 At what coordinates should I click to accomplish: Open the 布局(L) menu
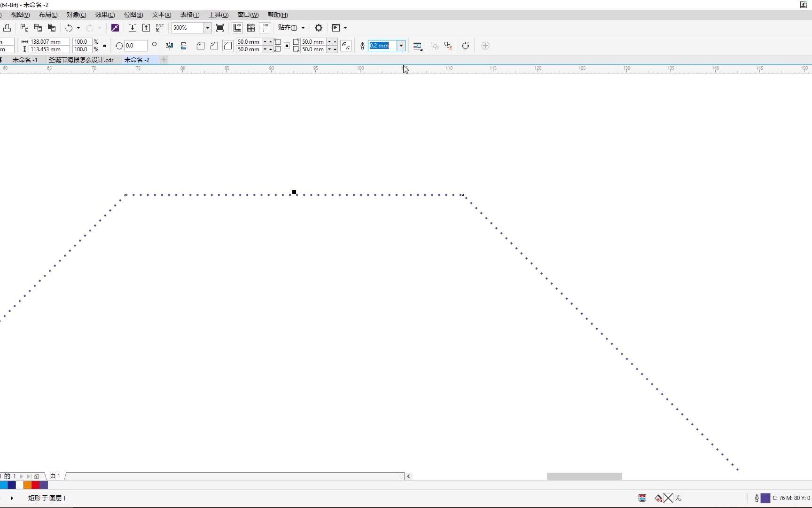[48, 15]
